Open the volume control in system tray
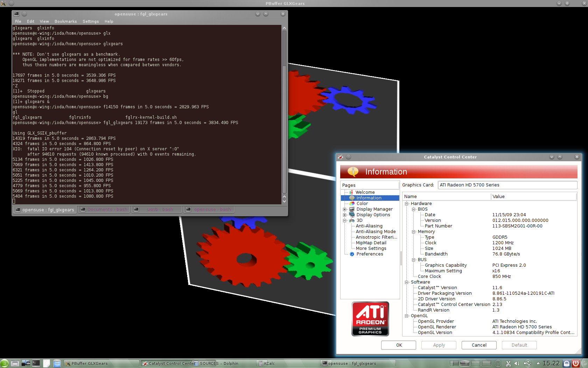This screenshot has height=368, width=588. [517, 363]
